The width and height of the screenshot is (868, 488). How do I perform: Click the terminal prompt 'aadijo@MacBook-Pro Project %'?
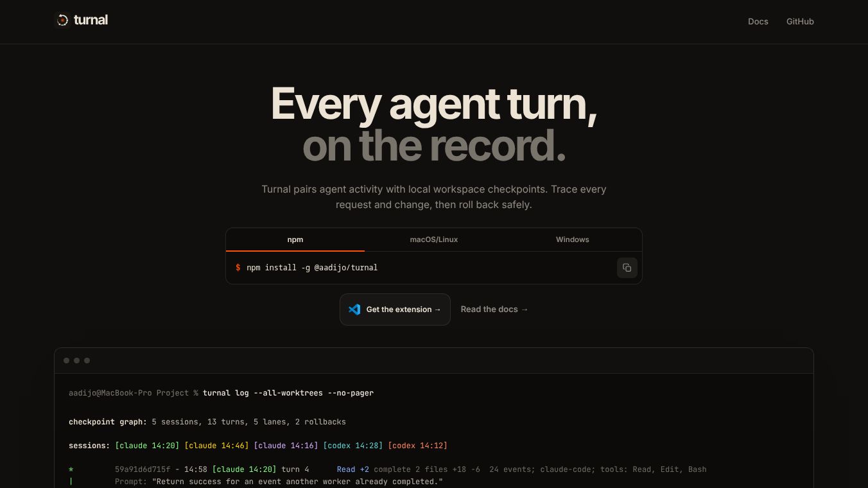[x=134, y=393]
